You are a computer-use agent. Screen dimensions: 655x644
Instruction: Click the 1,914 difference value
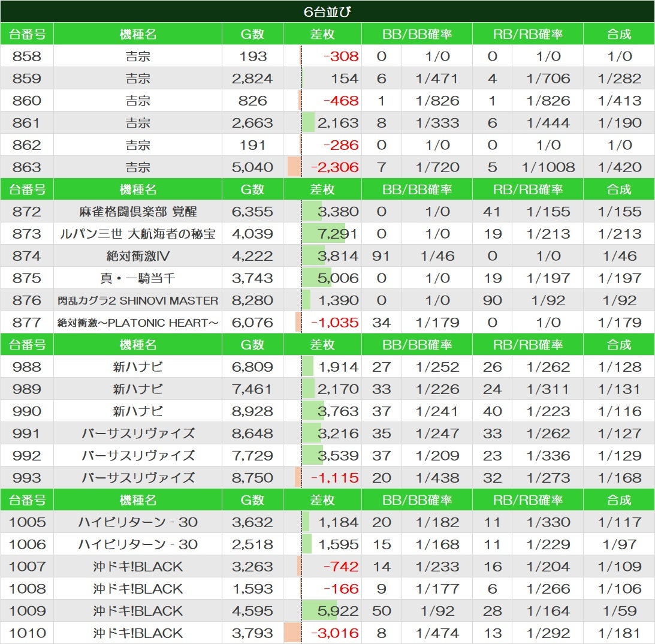pos(339,367)
